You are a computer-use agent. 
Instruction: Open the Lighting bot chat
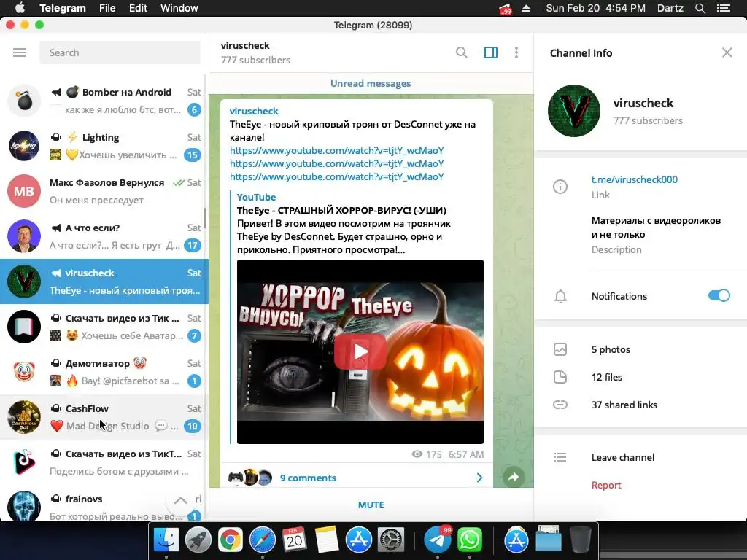104,146
